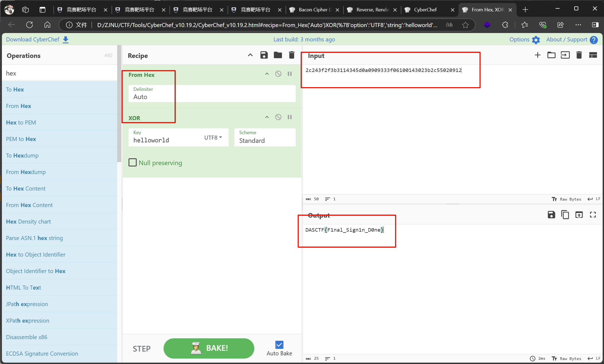This screenshot has height=364, width=604.
Task: Switch to the Reverse, Render browser tab
Action: tap(372, 10)
